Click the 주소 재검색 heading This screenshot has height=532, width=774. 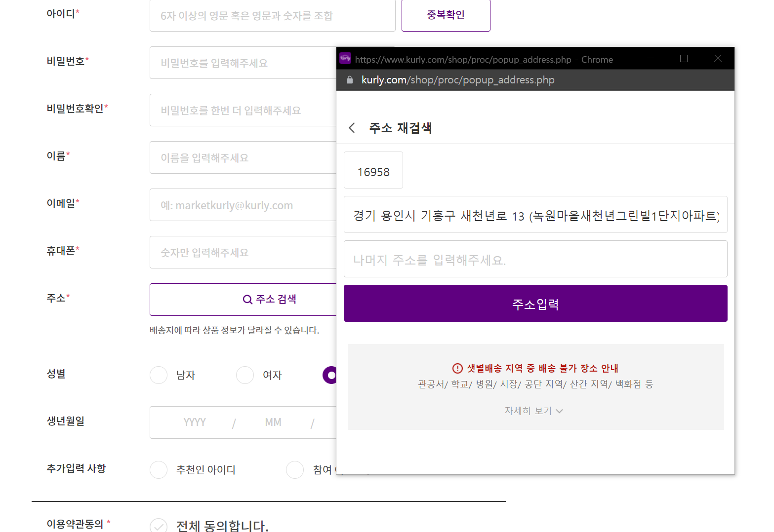tap(401, 128)
